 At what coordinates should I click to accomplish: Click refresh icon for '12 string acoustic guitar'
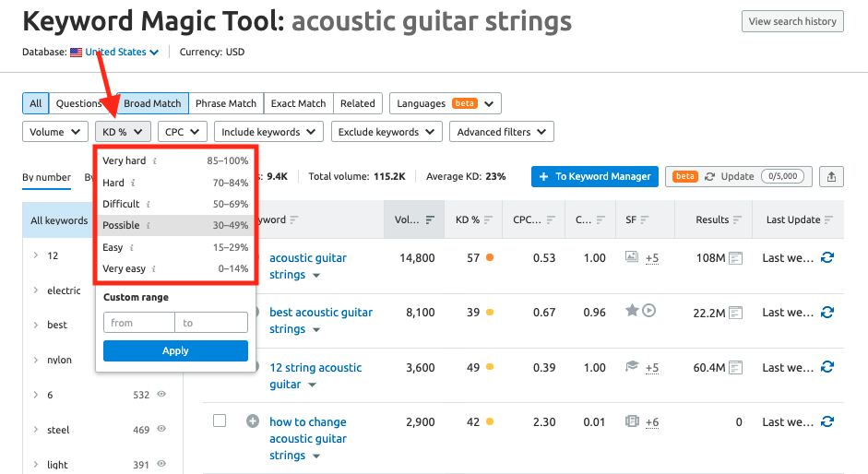coord(827,367)
